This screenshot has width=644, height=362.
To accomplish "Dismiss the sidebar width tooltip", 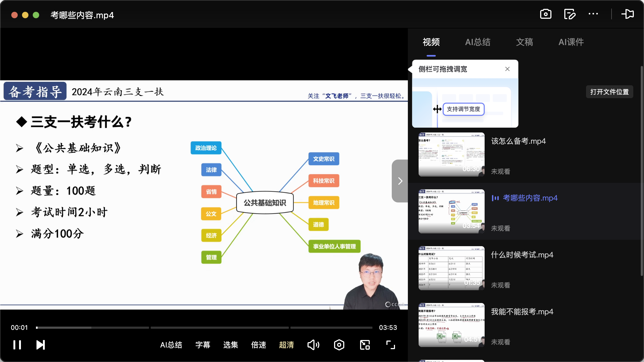I will (x=507, y=69).
